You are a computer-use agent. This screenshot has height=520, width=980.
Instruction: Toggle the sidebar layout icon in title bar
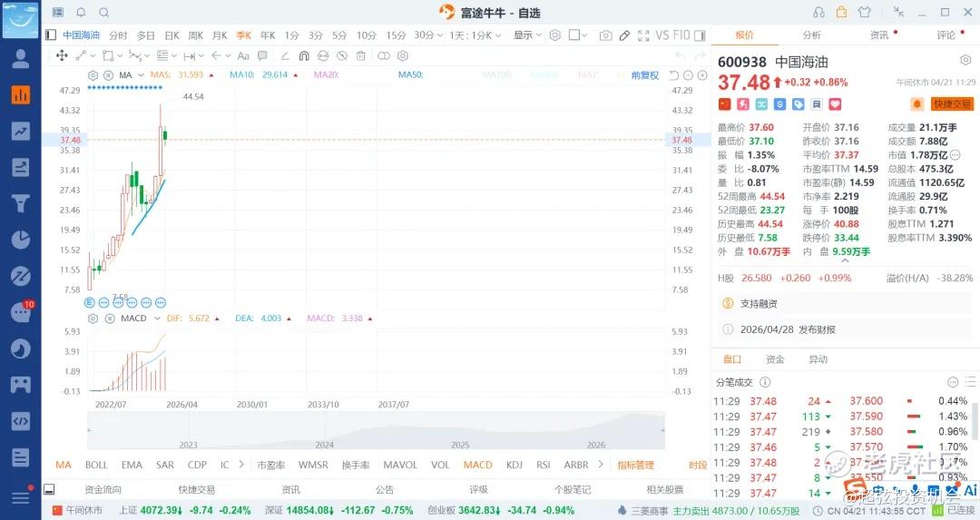click(x=58, y=13)
